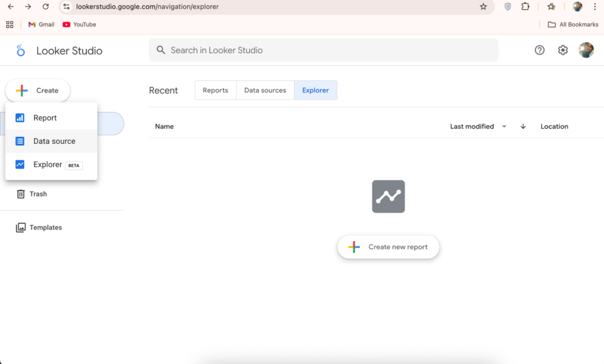Open the YouTube bookmark
604x364 pixels.
[x=79, y=25]
